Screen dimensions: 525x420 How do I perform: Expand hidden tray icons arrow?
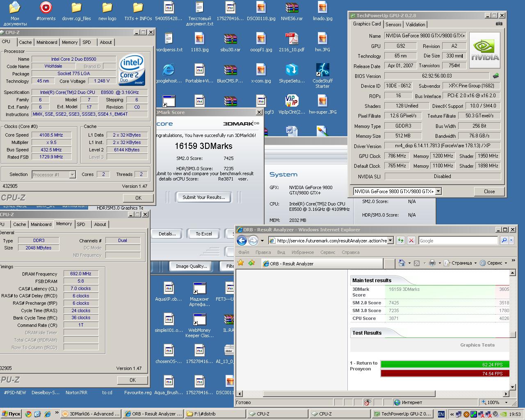[452, 414]
